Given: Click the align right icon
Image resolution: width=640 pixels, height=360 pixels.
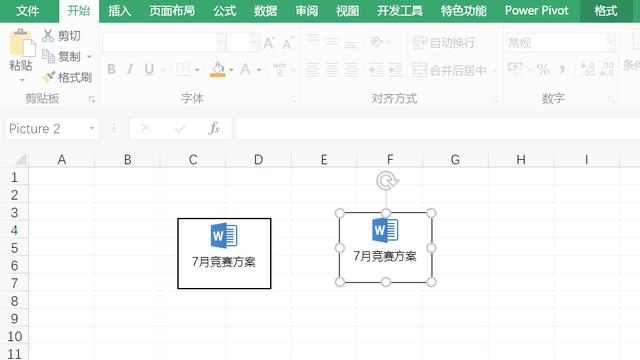Looking at the screenshot, I should (x=351, y=70).
